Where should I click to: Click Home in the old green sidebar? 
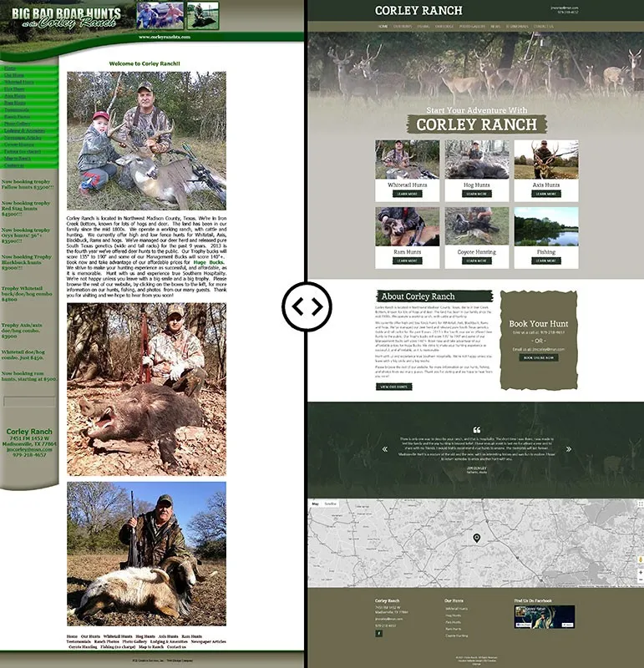pyautogui.click(x=10, y=68)
